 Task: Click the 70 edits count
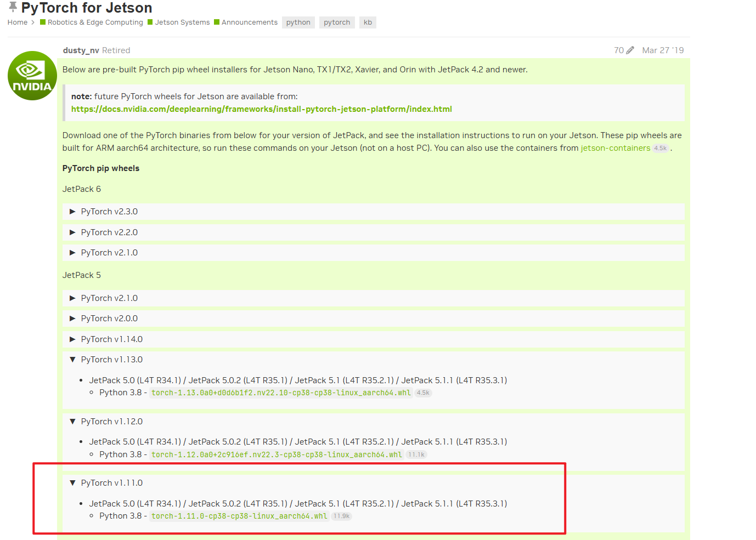(x=619, y=50)
